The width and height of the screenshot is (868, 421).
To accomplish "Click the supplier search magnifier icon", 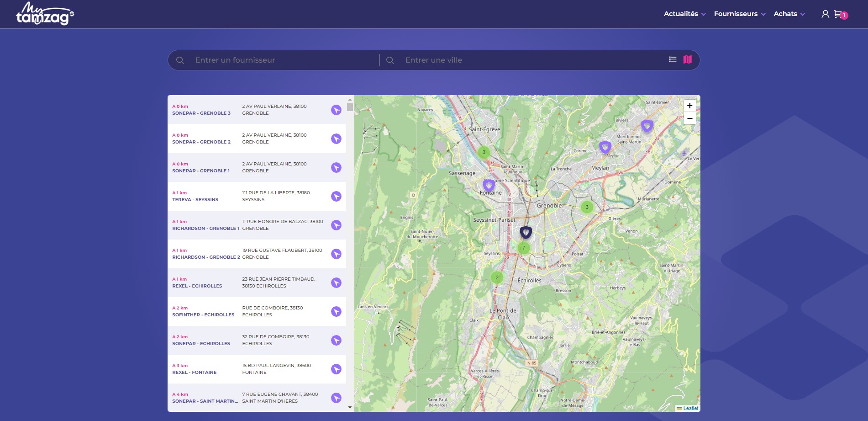I will pos(180,60).
